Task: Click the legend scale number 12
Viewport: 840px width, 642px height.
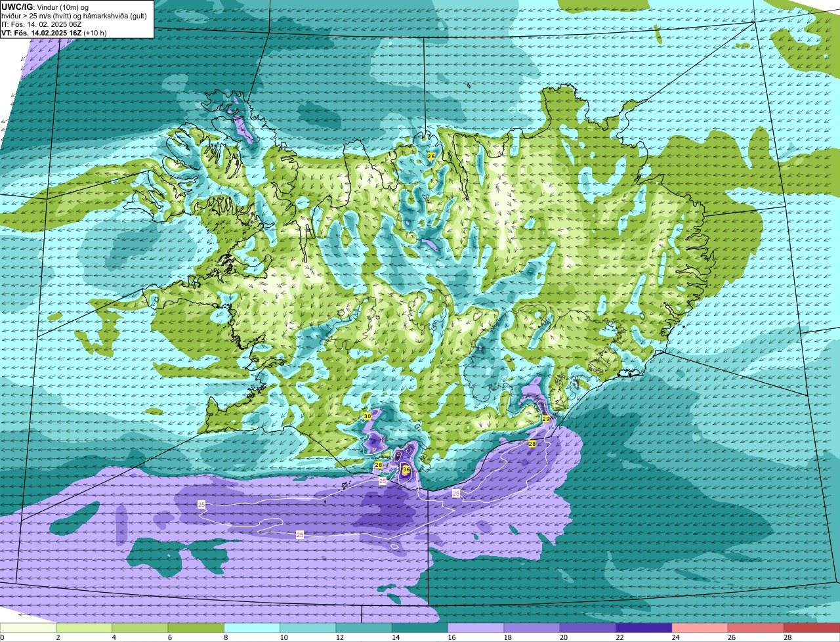Action: click(339, 637)
